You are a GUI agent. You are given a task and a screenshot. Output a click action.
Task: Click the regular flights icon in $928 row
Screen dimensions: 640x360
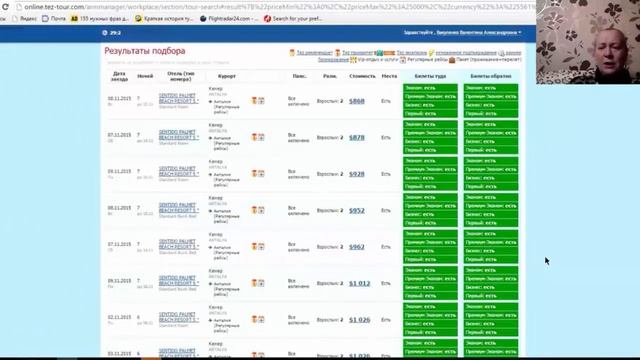click(261, 173)
